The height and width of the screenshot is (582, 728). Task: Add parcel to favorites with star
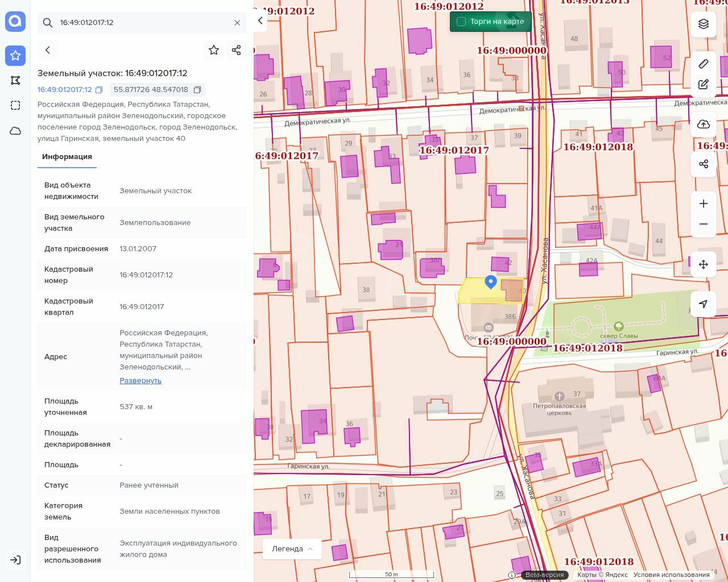tap(214, 50)
